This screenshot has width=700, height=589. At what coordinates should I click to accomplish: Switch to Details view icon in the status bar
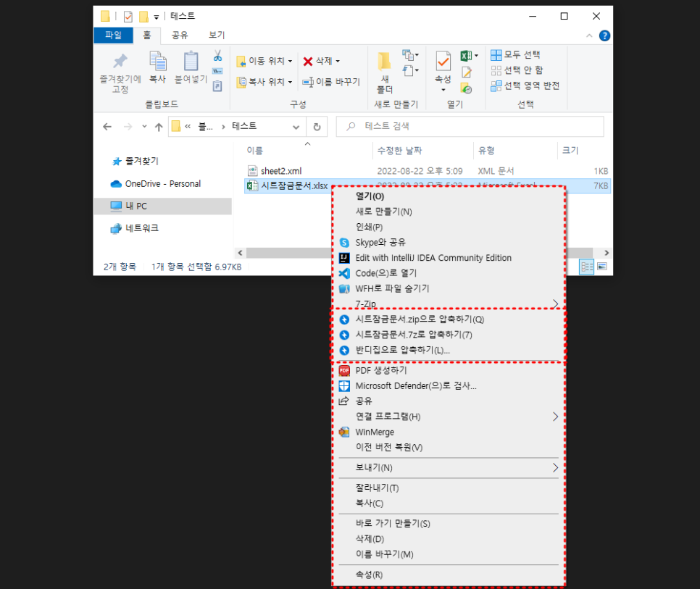pyautogui.click(x=587, y=267)
